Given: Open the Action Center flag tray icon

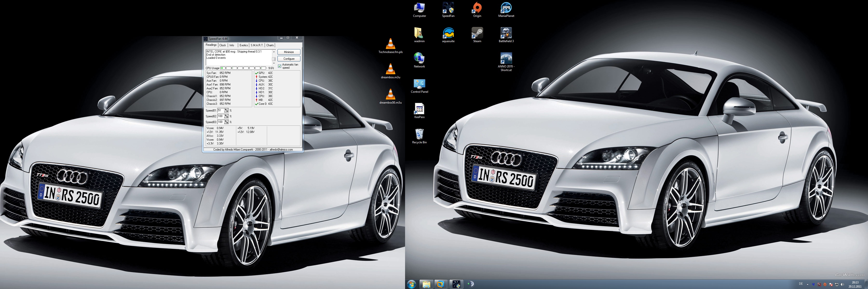Looking at the screenshot, I should 831,285.
